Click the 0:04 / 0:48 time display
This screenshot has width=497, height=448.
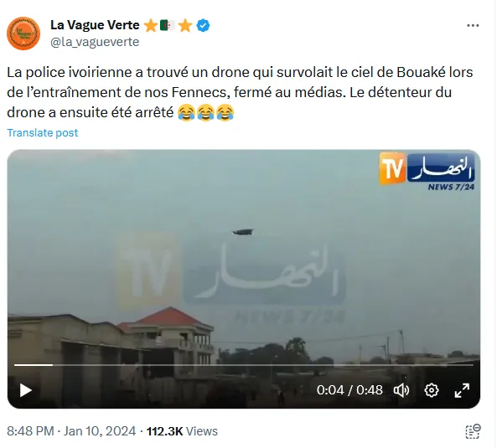point(349,390)
